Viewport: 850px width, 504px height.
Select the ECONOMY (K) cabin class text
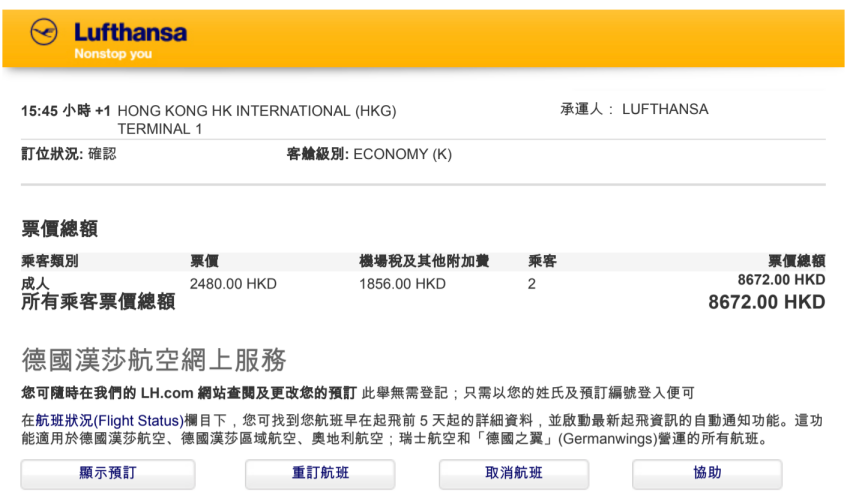tap(403, 154)
